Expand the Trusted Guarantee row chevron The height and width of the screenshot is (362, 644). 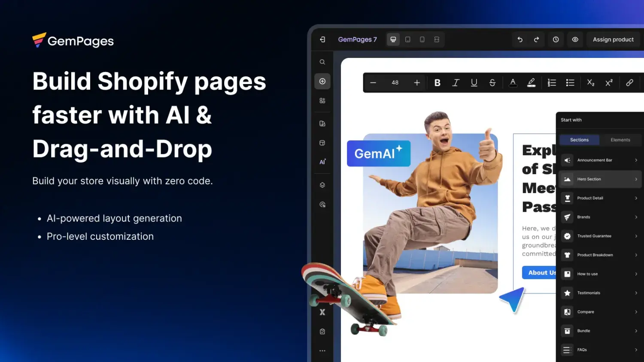coord(636,236)
